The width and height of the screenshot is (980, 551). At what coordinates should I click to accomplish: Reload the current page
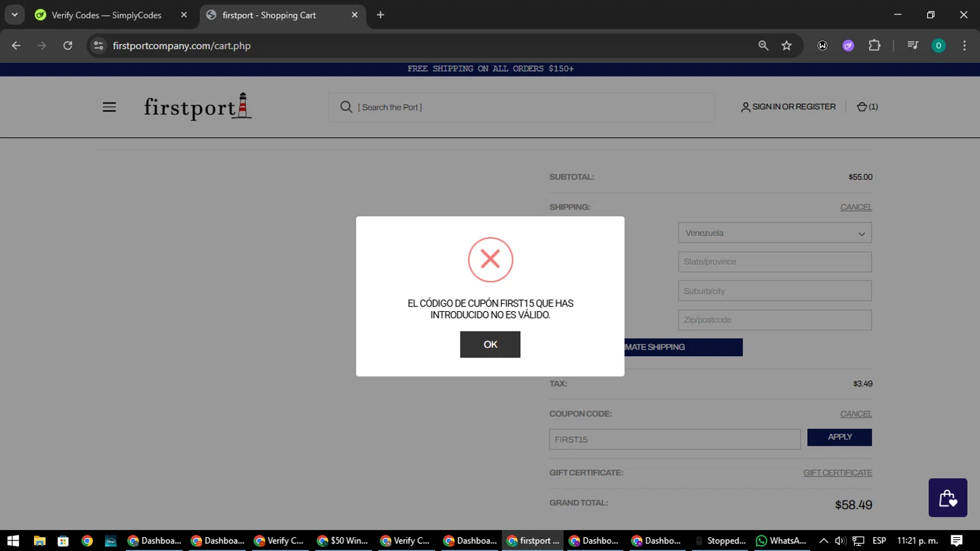[67, 46]
